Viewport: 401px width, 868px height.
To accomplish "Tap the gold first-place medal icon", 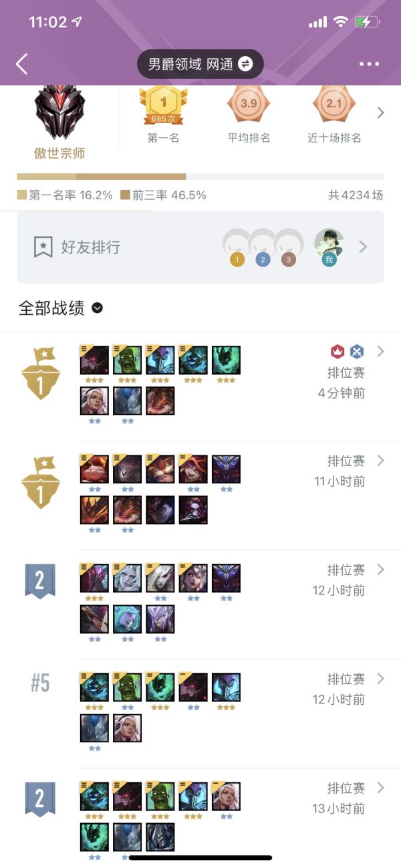I will pos(163,106).
